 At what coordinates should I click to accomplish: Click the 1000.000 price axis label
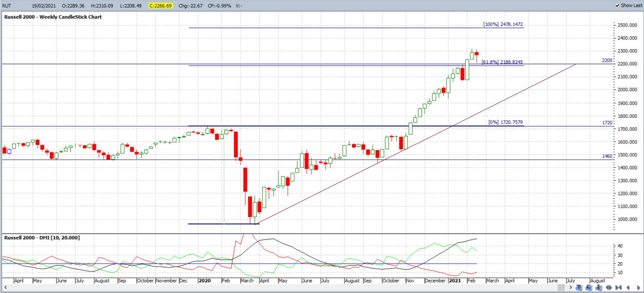point(627,219)
